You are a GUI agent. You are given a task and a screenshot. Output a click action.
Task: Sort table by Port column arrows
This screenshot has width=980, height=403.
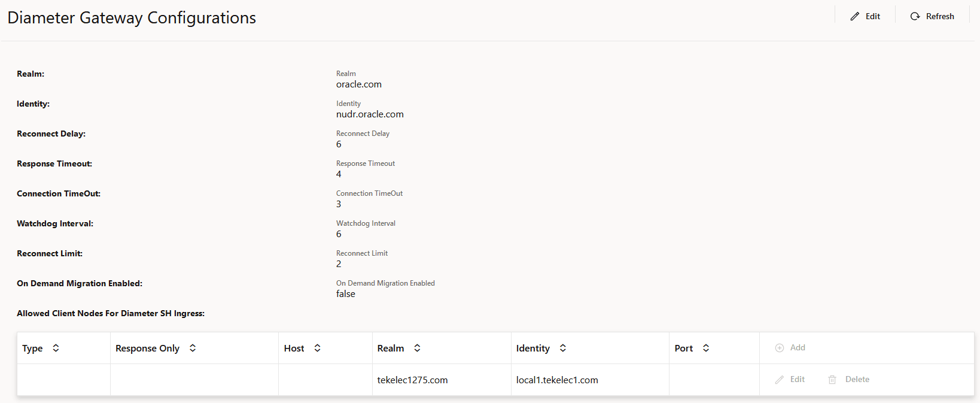[706, 348]
